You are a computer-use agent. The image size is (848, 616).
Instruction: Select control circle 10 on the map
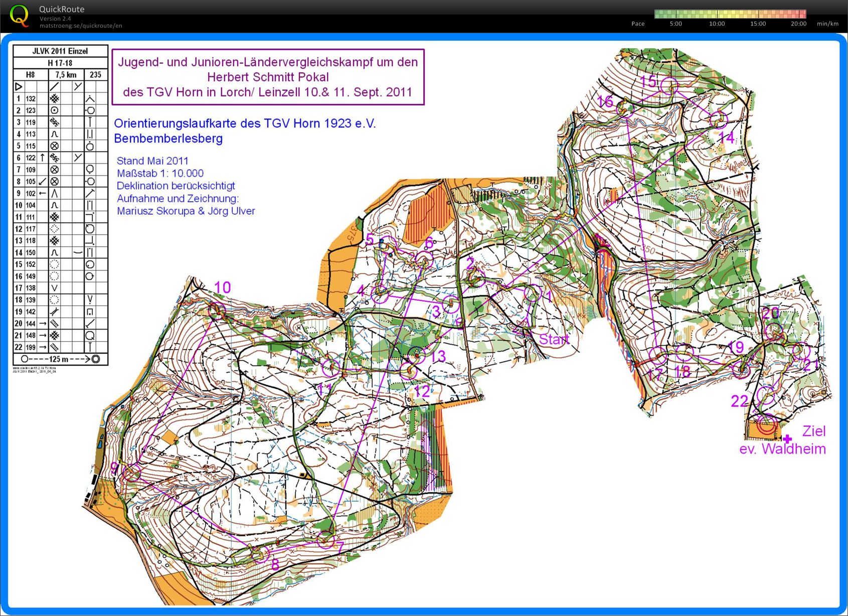point(217,311)
